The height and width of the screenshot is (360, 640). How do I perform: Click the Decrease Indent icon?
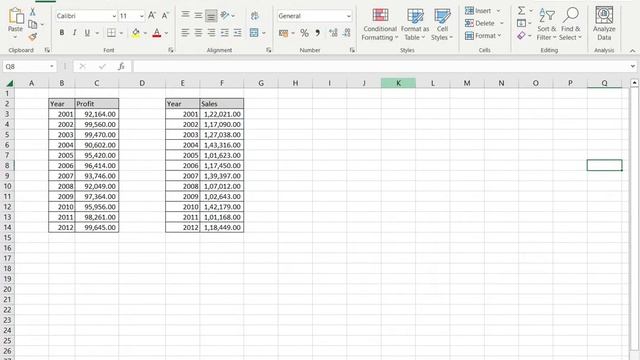click(224, 33)
